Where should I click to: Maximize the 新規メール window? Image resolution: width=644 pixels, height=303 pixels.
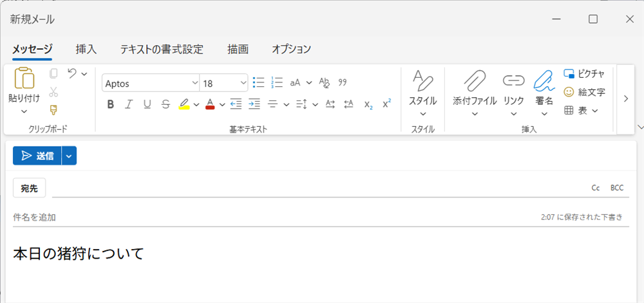click(592, 19)
